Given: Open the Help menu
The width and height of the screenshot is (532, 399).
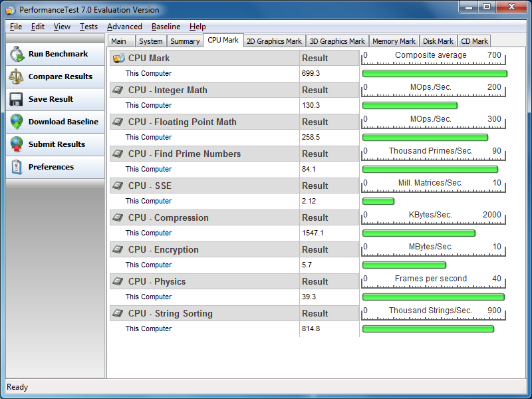Looking at the screenshot, I should point(198,27).
